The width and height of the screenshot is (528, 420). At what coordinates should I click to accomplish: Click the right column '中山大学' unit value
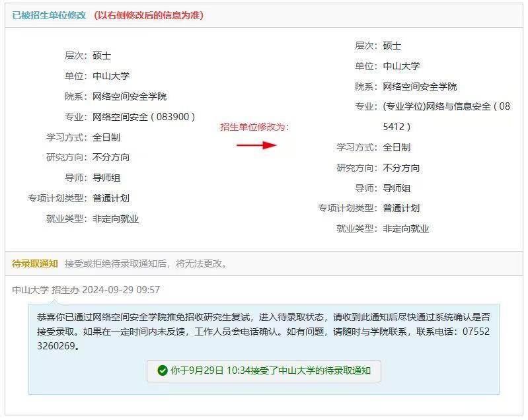401,66
